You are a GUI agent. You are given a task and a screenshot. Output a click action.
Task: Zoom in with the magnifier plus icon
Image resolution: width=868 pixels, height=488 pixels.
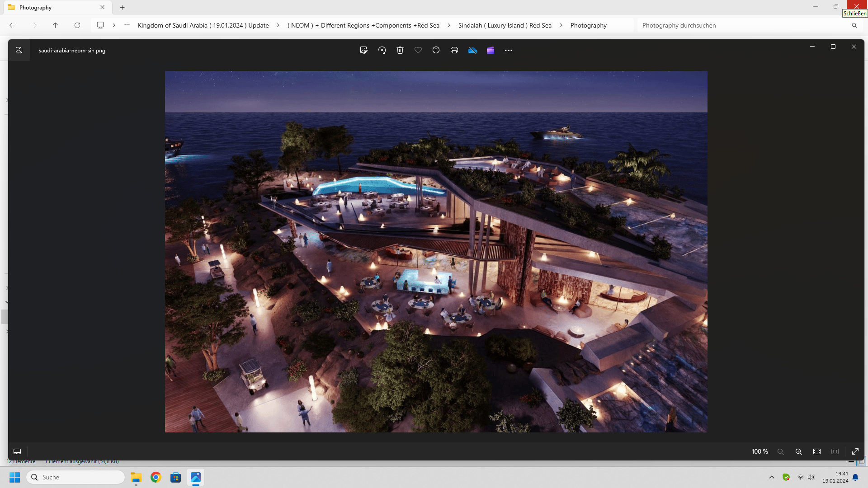pyautogui.click(x=799, y=451)
